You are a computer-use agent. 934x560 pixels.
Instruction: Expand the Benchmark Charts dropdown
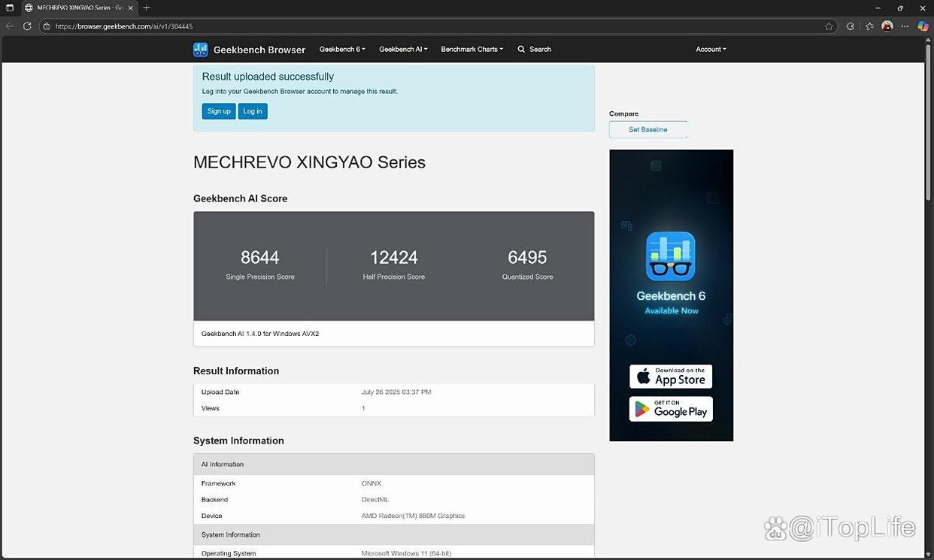pyautogui.click(x=472, y=49)
